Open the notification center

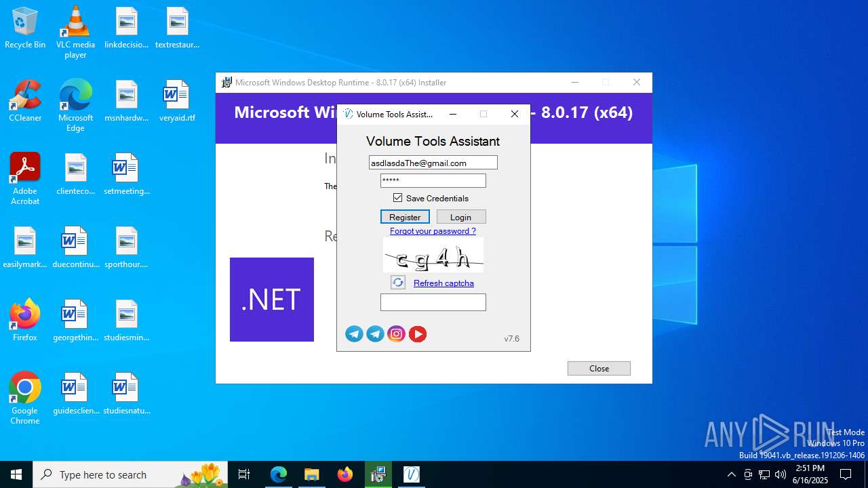point(846,474)
